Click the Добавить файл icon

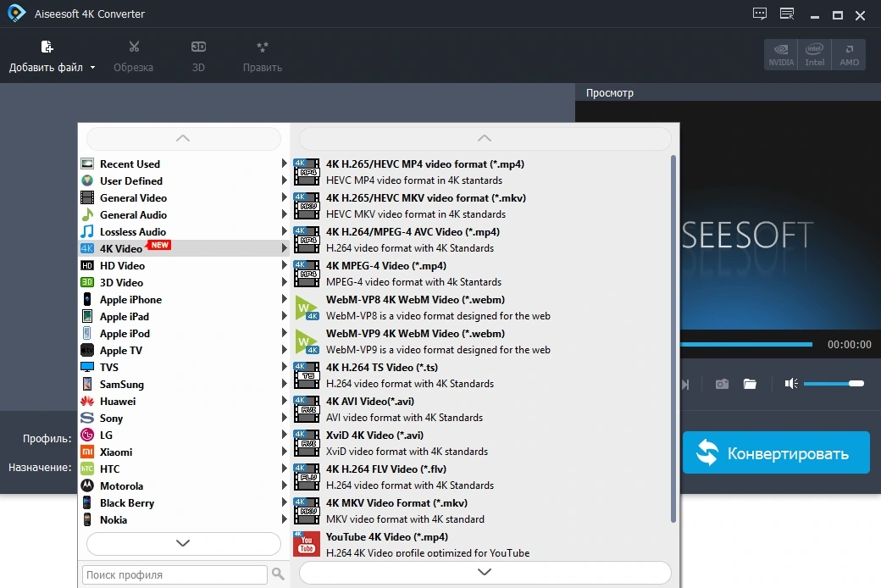[x=47, y=47]
